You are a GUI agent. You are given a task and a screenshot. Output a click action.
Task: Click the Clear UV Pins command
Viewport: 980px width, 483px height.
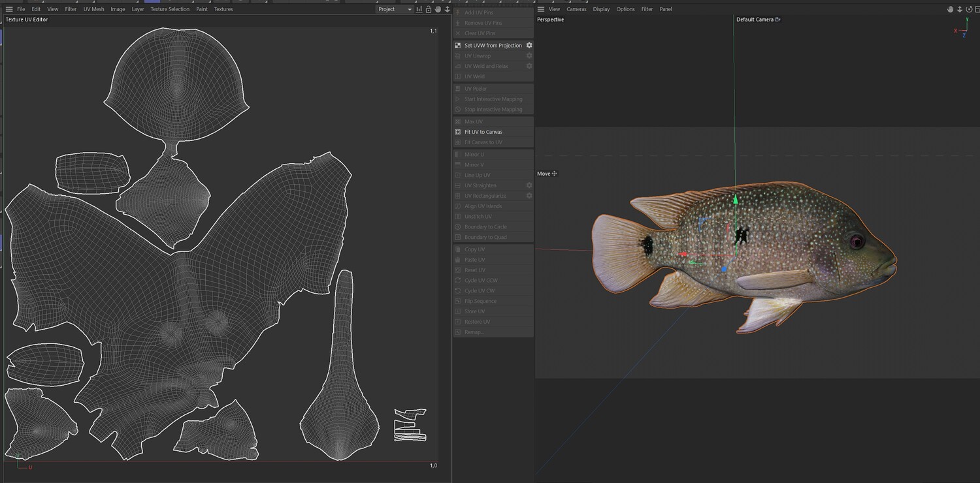[493, 33]
